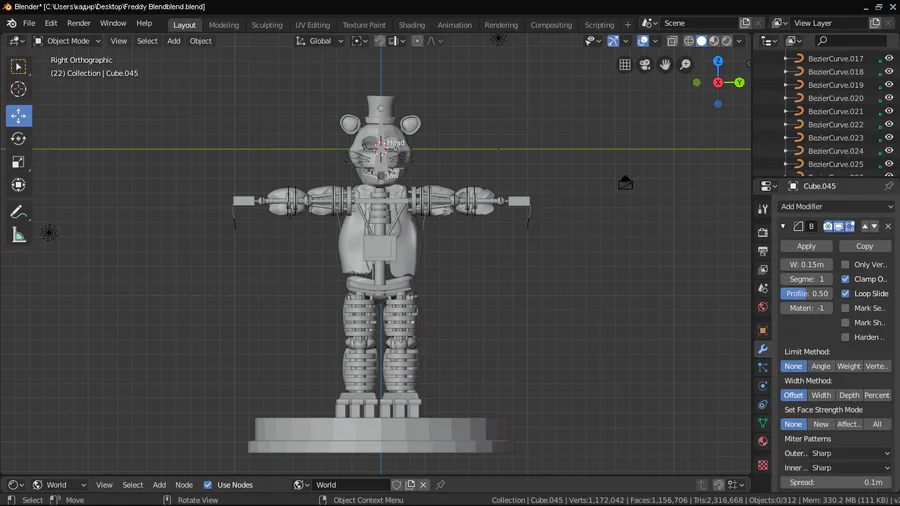Image resolution: width=900 pixels, height=506 pixels.
Task: Open the Physics properties tab
Action: (x=762, y=386)
